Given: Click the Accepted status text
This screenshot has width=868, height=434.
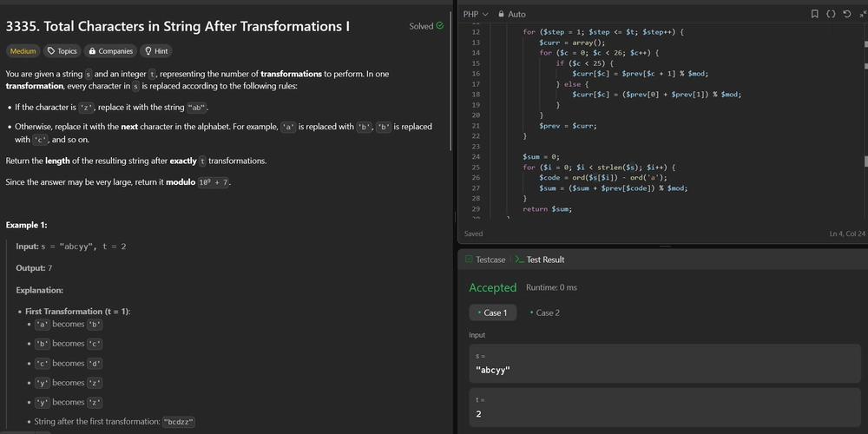Looking at the screenshot, I should (x=492, y=287).
